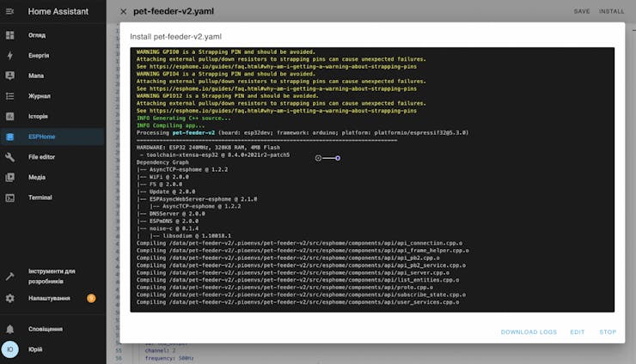The image size is (636, 364).
Task: Click the 'Compiling ... user_services.cpp.o' log line
Action: tap(297, 302)
